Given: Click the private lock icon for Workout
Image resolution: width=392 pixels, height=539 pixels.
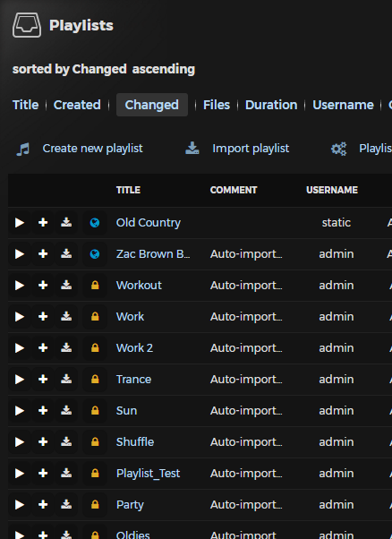Looking at the screenshot, I should (x=95, y=285).
